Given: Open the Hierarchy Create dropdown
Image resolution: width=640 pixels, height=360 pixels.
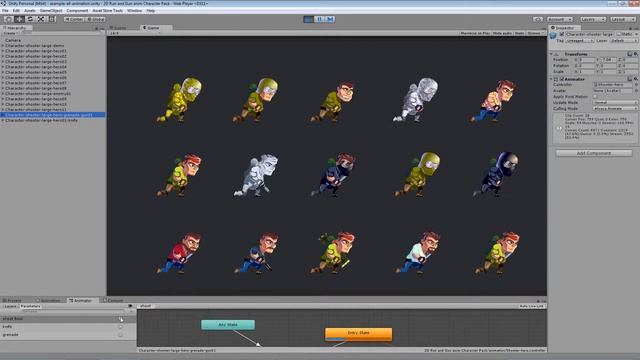Looking at the screenshot, I should (10, 33).
